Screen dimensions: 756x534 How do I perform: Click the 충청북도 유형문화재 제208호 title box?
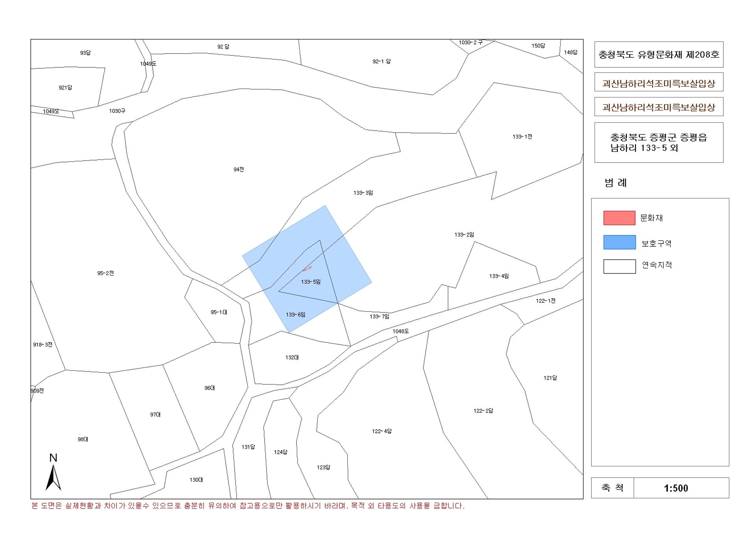tap(658, 55)
